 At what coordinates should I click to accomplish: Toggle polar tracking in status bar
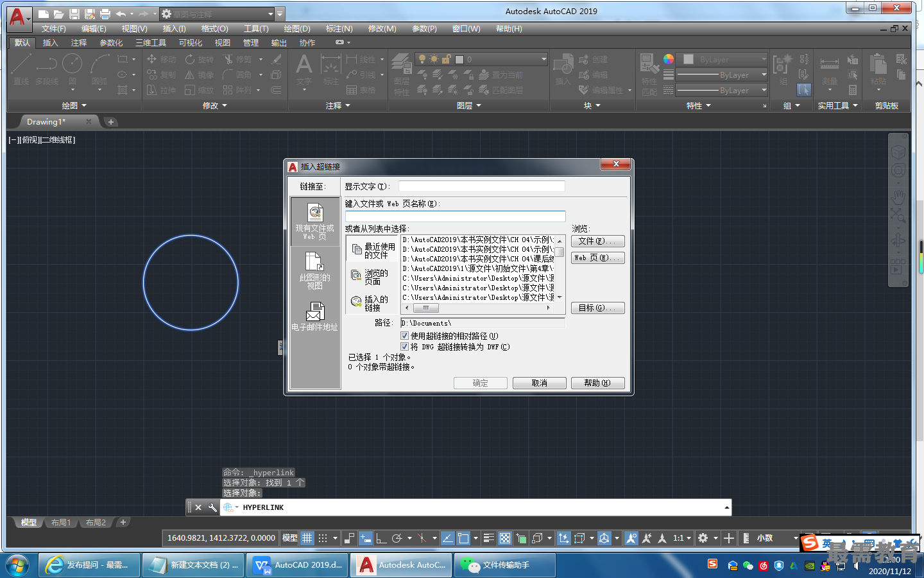[x=397, y=538]
